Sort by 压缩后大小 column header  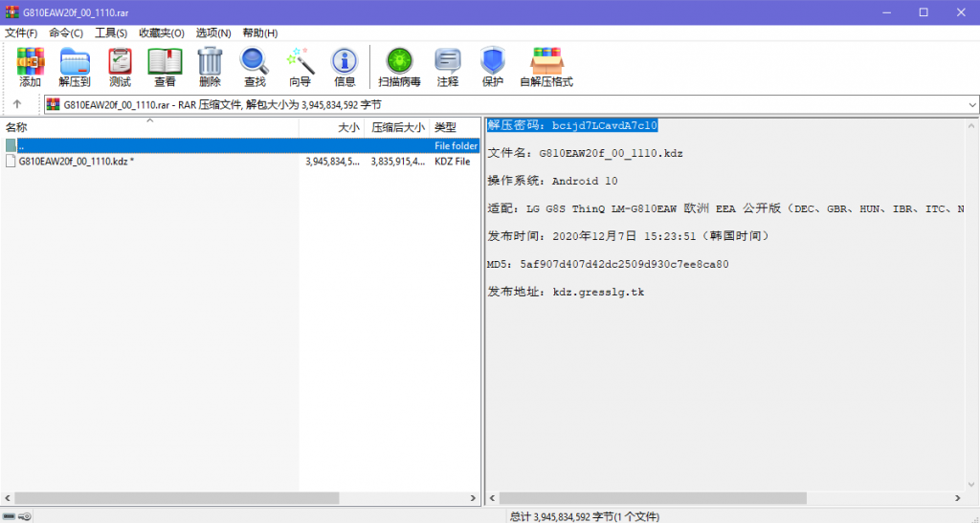[397, 127]
